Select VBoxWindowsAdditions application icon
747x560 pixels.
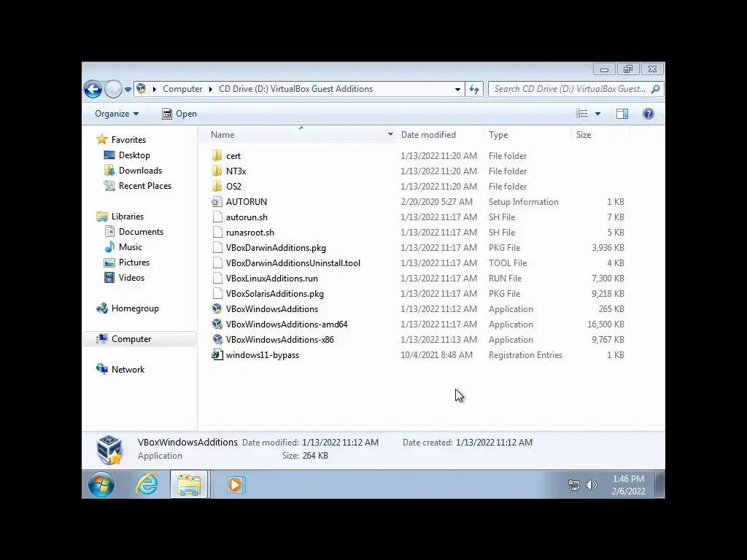[217, 309]
